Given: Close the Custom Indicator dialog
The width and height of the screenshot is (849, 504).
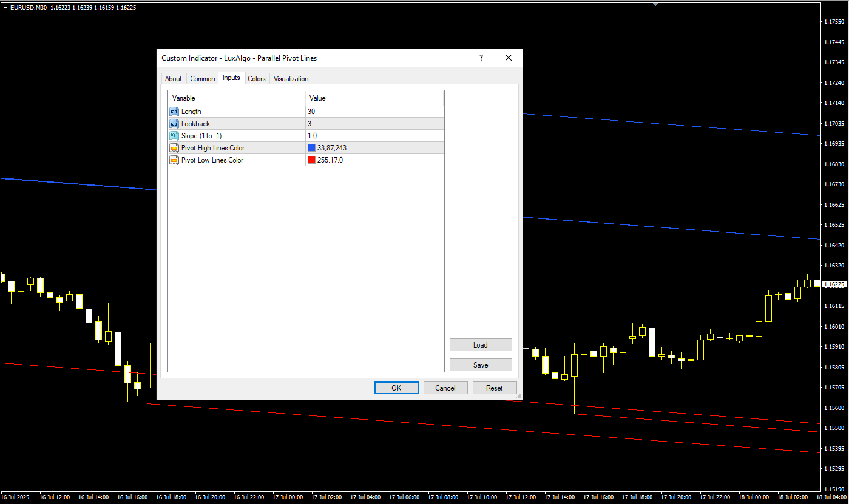Looking at the screenshot, I should pos(509,58).
